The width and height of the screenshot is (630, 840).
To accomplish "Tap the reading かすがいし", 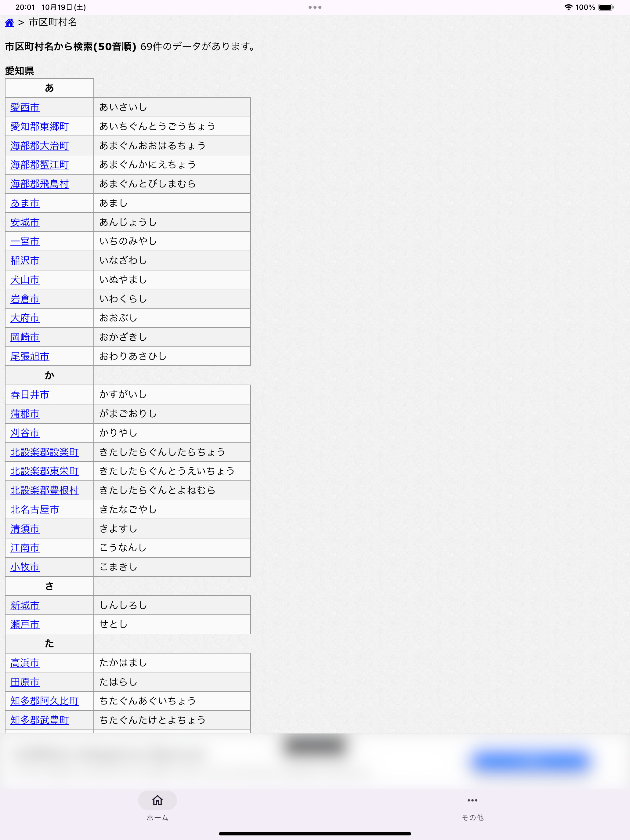I will (x=123, y=395).
